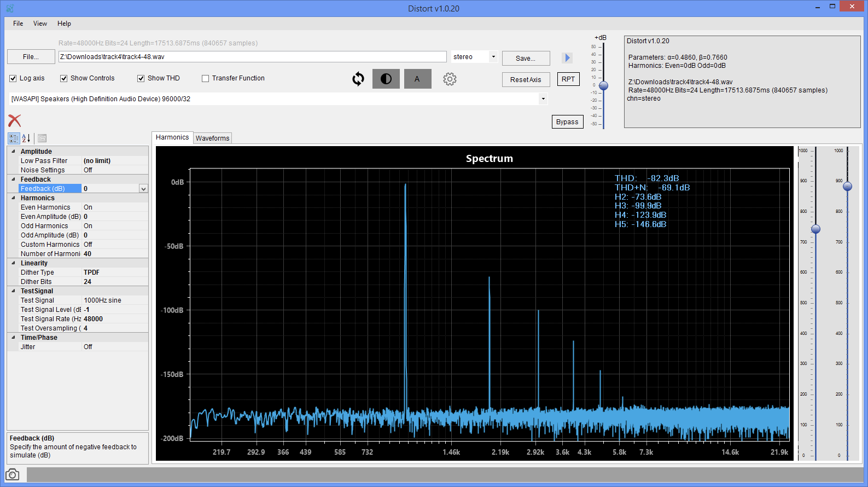Collapse the Linearity category
Viewport: 868px width, 487px height.
pos(14,263)
